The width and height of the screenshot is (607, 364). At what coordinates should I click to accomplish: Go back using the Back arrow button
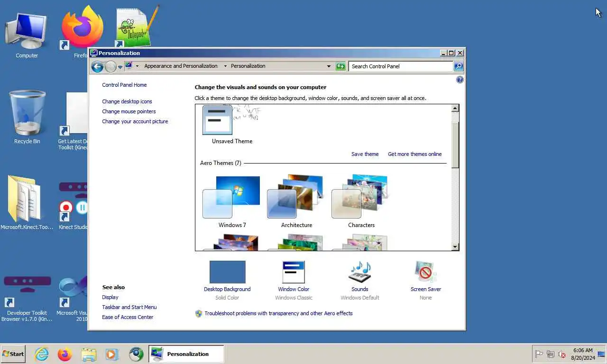(97, 66)
